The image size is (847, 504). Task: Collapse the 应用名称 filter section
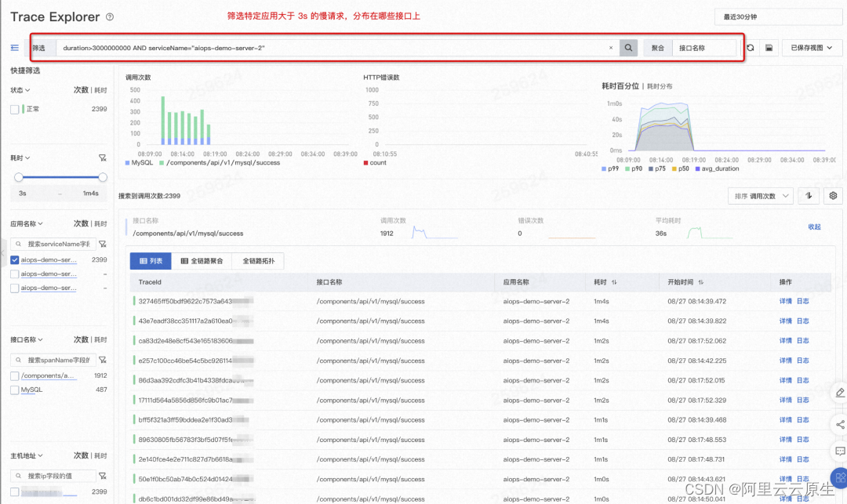tap(27, 223)
